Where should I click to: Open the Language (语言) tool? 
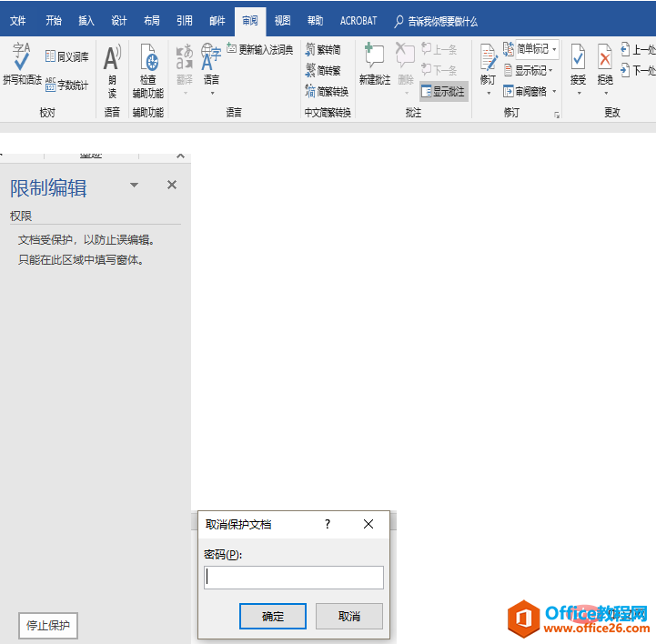click(x=211, y=64)
